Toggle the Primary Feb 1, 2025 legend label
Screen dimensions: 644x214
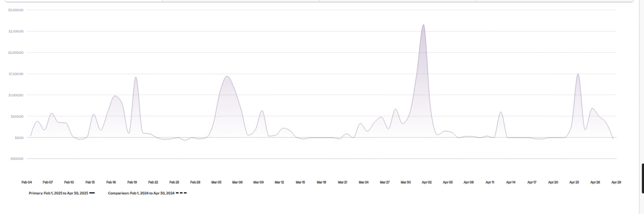(58, 193)
